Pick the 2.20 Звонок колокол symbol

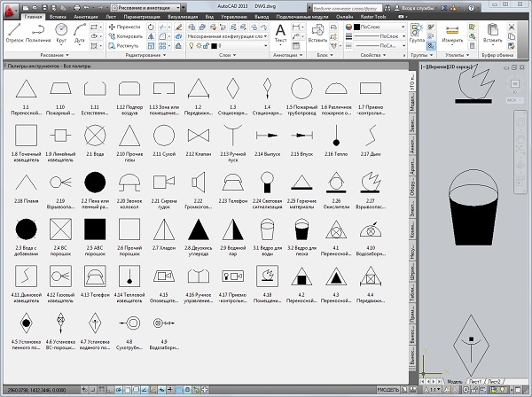click(x=128, y=183)
